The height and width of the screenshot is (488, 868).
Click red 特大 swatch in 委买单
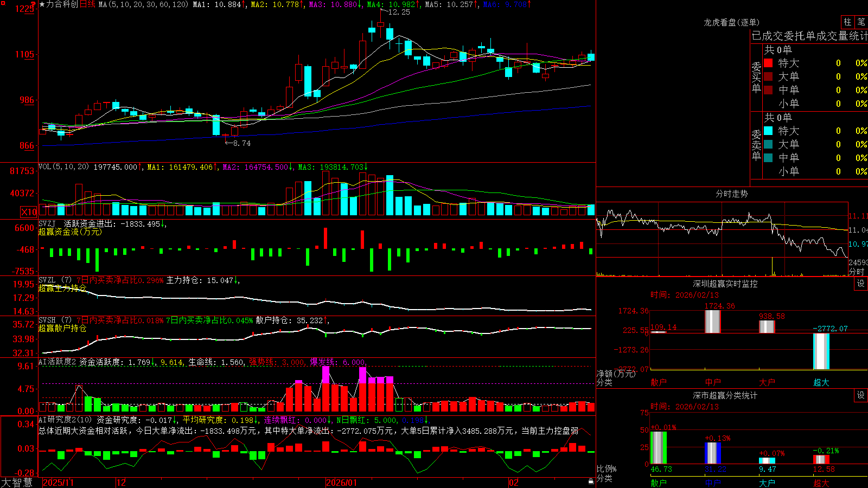click(768, 63)
